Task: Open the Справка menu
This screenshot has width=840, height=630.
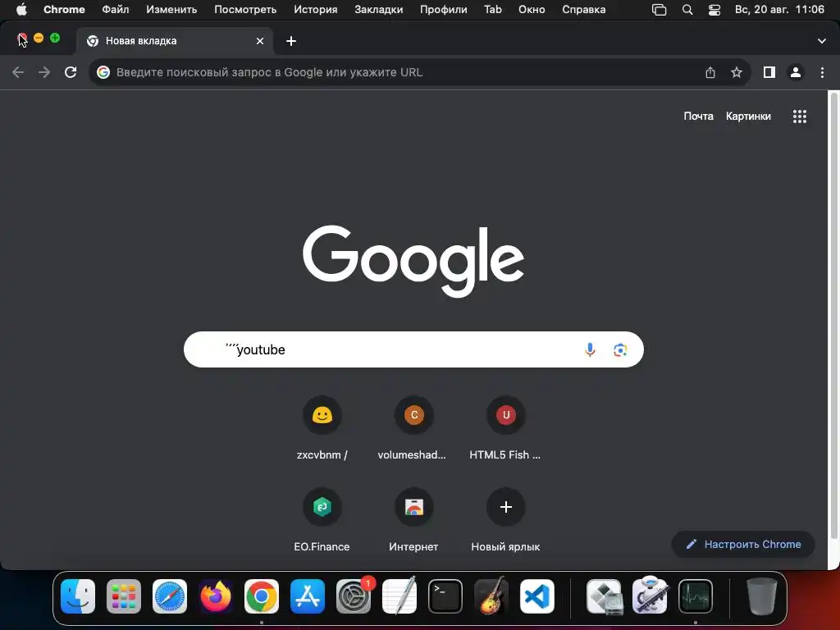Action: 584,10
